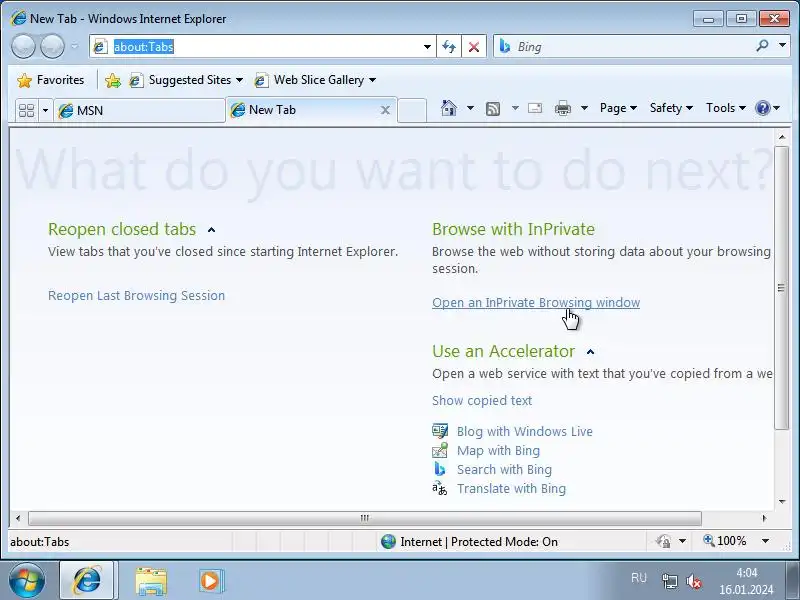Collapse the Reopen closed tabs section
This screenshot has width=800, height=600.
[x=211, y=230]
